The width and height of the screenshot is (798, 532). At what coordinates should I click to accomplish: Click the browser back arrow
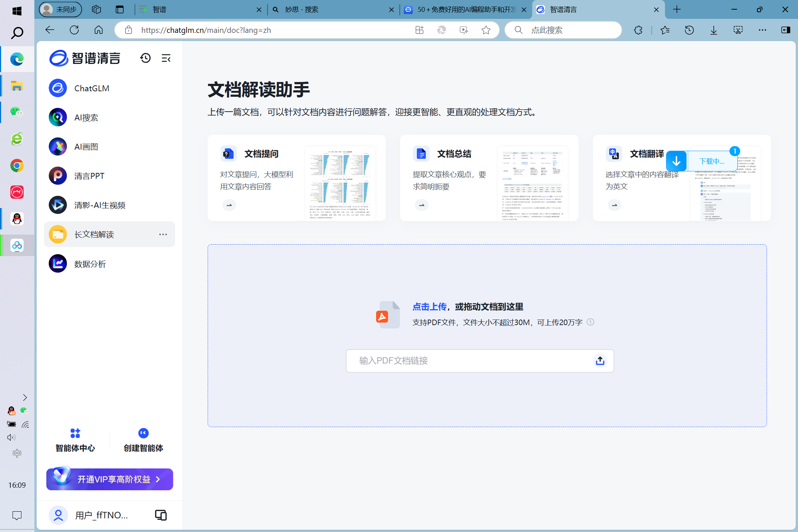(50, 30)
